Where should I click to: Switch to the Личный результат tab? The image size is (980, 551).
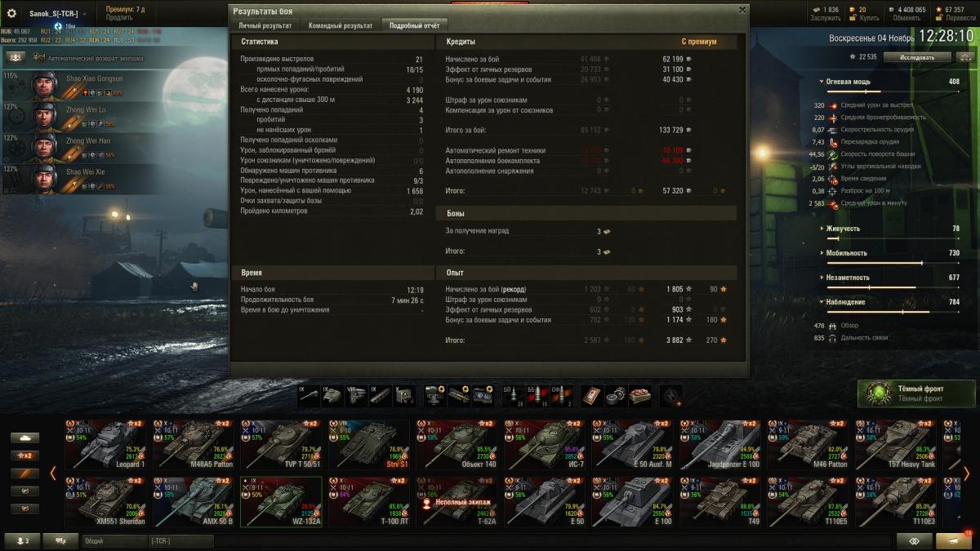(x=265, y=25)
